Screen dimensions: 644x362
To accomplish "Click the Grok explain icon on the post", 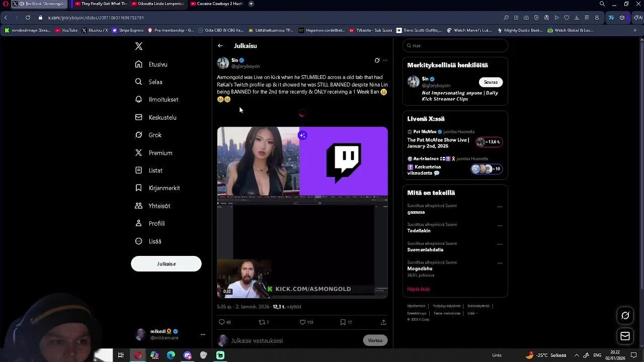I will (377, 60).
